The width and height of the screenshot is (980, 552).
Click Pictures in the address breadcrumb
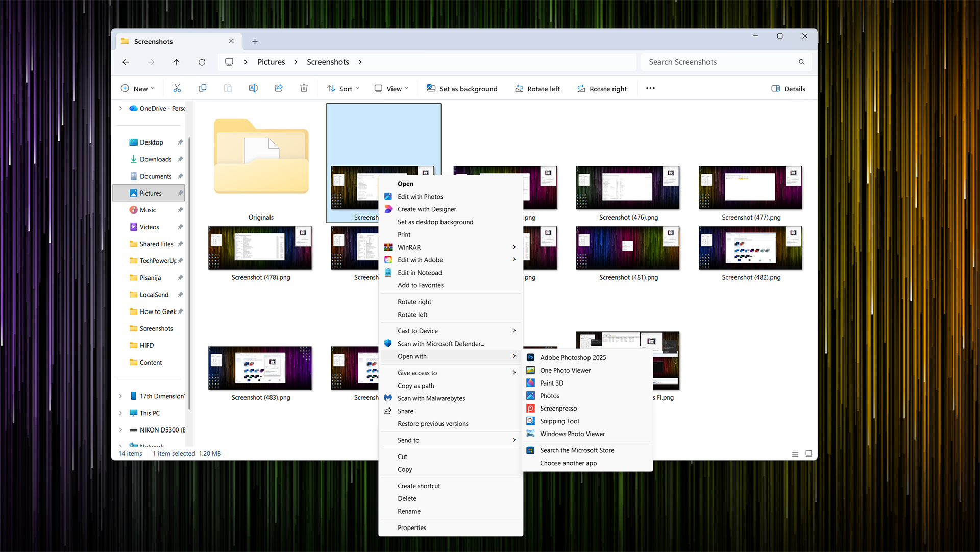tap(271, 62)
